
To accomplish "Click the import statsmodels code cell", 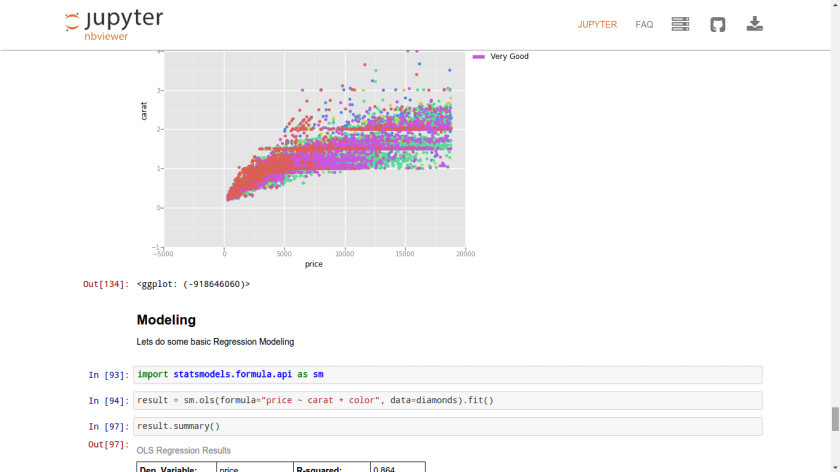I will [447, 375].
